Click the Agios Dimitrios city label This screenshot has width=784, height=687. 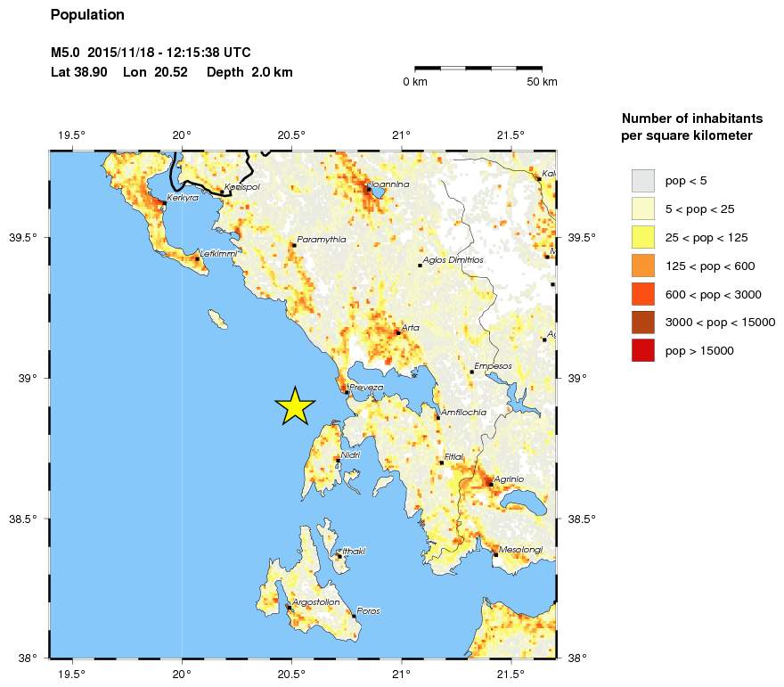453,259
